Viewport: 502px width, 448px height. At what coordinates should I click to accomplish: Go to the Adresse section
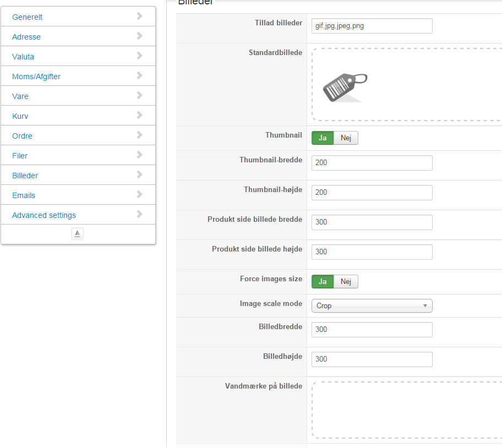coord(26,37)
